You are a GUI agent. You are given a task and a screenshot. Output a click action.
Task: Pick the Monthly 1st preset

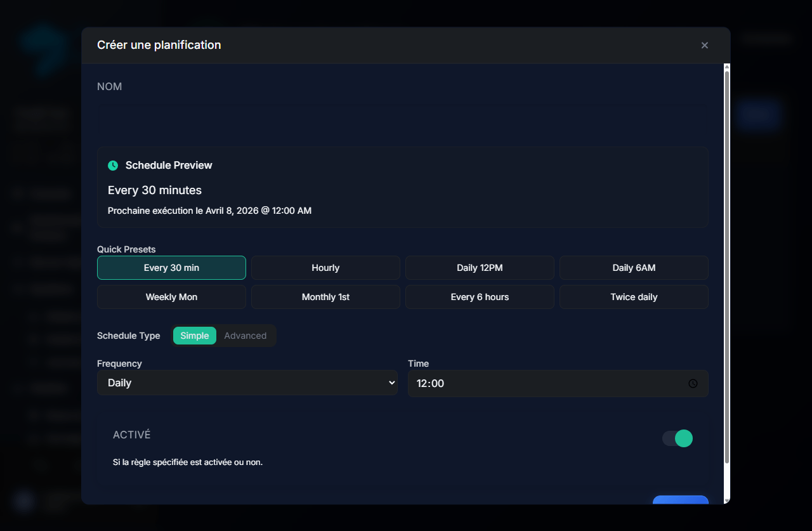[x=325, y=297]
